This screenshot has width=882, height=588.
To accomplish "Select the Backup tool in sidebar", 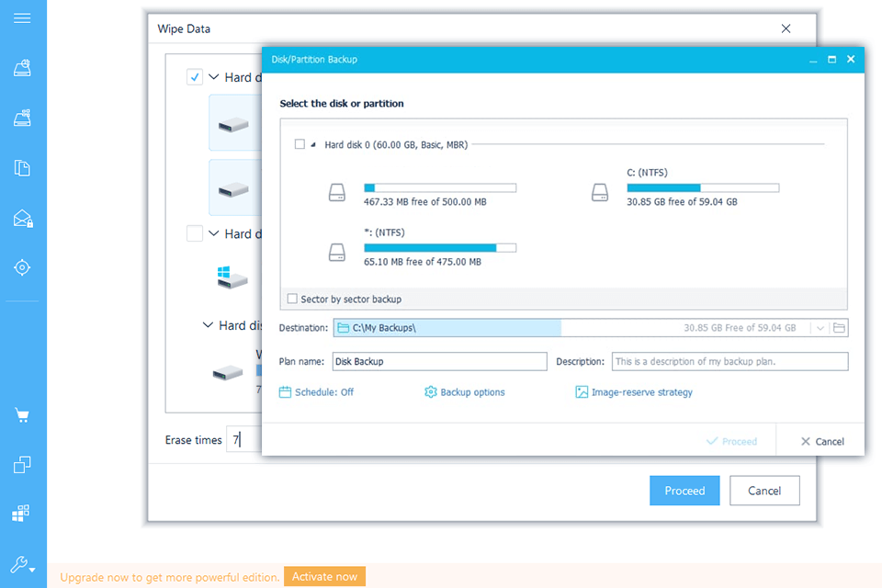I will pos(23,68).
